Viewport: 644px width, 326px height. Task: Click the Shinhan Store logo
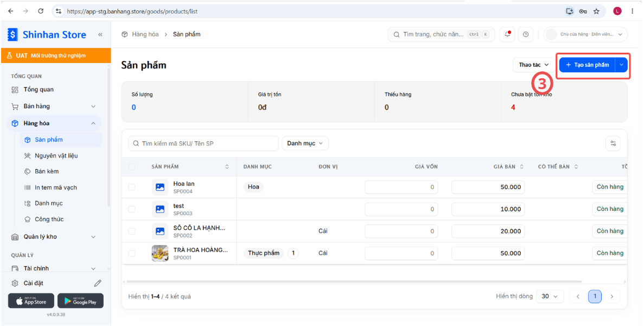pyautogui.click(x=47, y=35)
